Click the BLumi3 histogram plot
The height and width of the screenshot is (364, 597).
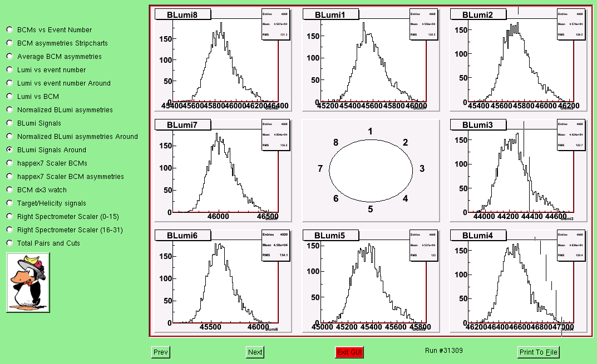(x=519, y=171)
